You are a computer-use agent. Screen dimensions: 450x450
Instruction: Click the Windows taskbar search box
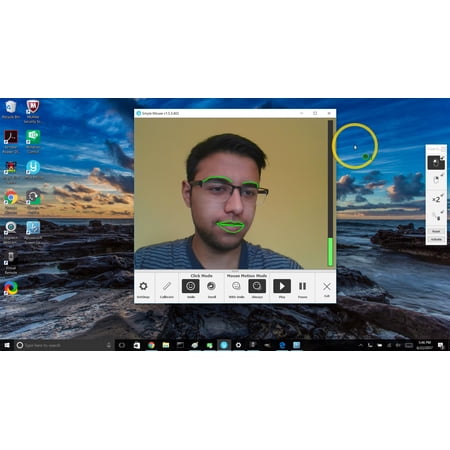coord(64,345)
